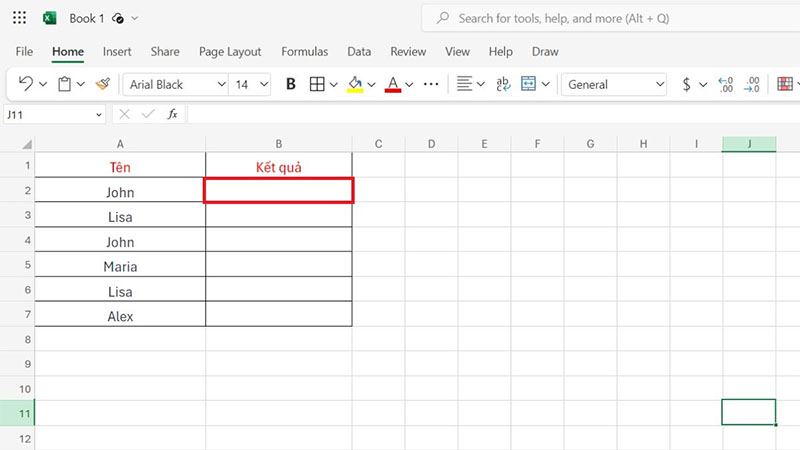Click the Decrease Decimal icon
The height and width of the screenshot is (450, 800).
(752, 85)
